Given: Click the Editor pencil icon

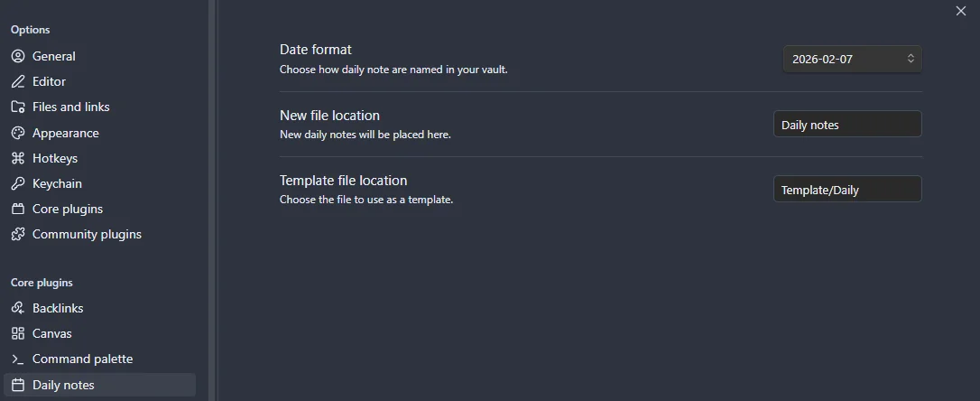Looking at the screenshot, I should click(x=18, y=81).
